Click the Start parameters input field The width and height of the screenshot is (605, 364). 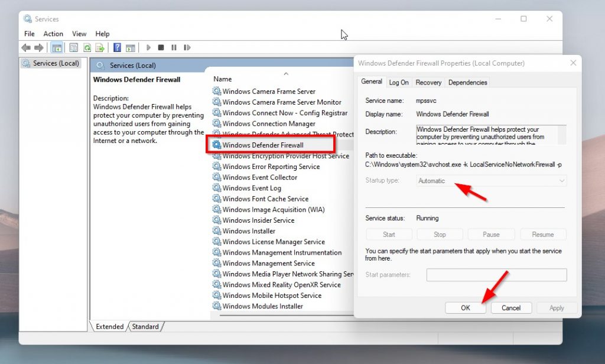click(x=496, y=275)
